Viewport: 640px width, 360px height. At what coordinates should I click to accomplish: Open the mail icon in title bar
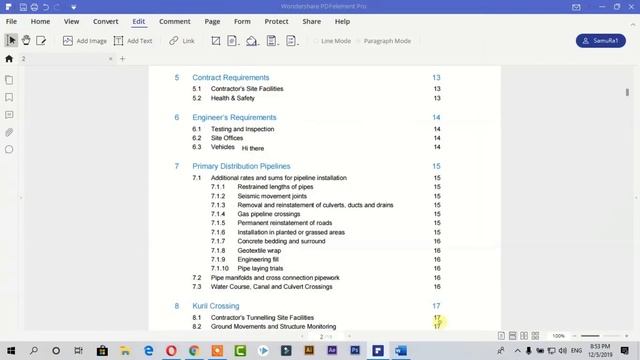pyautogui.click(x=576, y=7)
